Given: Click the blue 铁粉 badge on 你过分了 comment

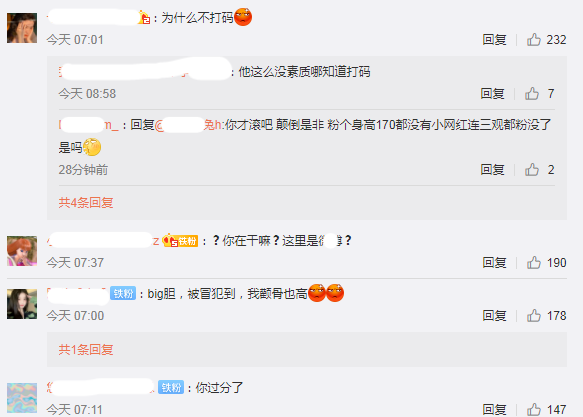Looking at the screenshot, I should 171,387.
